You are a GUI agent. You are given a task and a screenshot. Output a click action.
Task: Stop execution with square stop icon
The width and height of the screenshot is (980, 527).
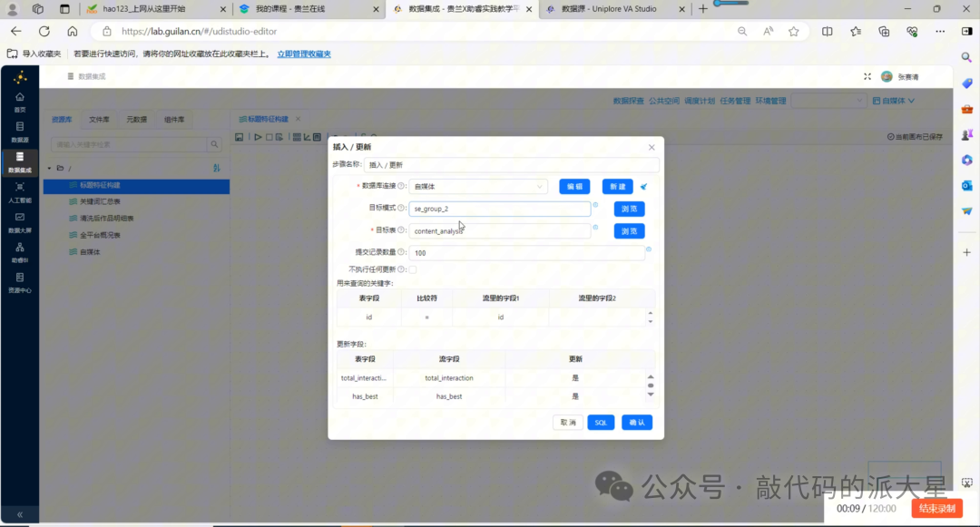tap(269, 137)
